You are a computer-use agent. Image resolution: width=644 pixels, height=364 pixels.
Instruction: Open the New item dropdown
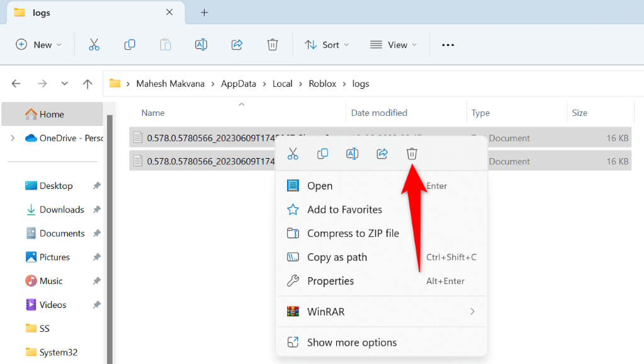click(39, 45)
